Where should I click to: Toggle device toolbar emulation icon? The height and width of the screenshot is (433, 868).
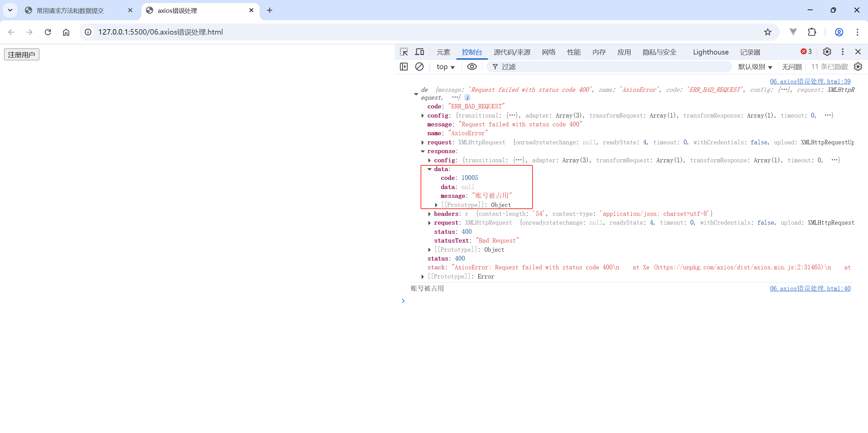click(420, 52)
